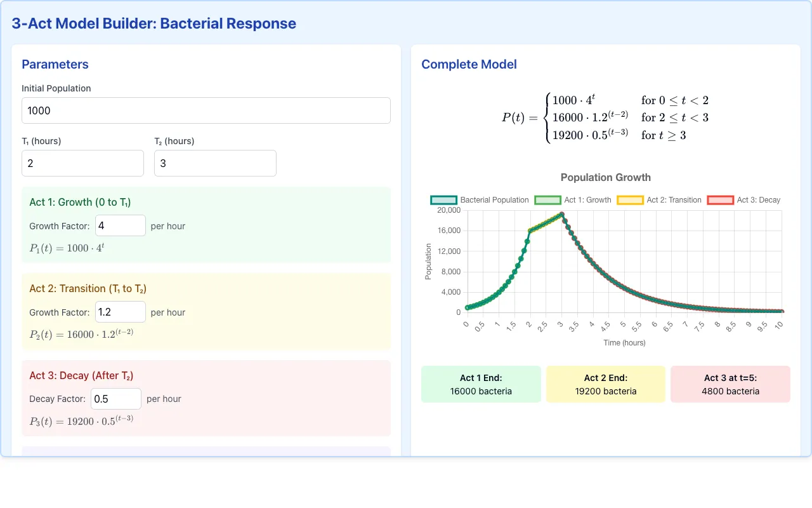The image size is (812, 508).
Task: Click the 'for 2 ≤ t < 3' condition text
Action: 675,117
